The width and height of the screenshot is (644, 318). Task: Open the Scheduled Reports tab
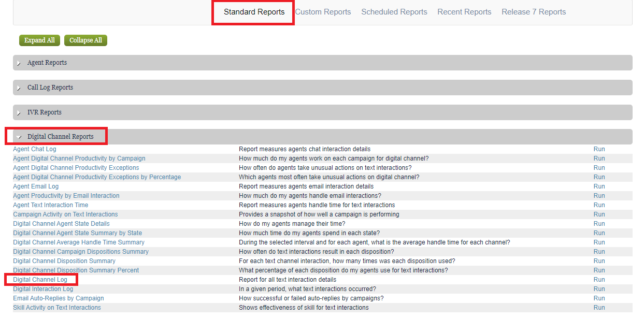(394, 12)
